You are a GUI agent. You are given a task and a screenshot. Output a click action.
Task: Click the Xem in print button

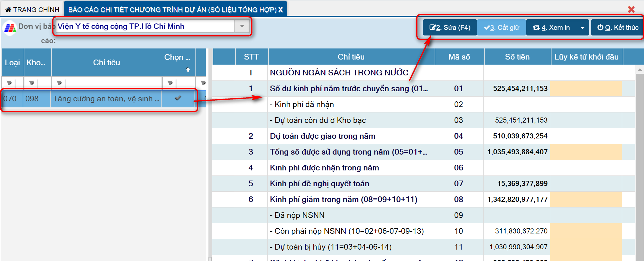[552, 28]
